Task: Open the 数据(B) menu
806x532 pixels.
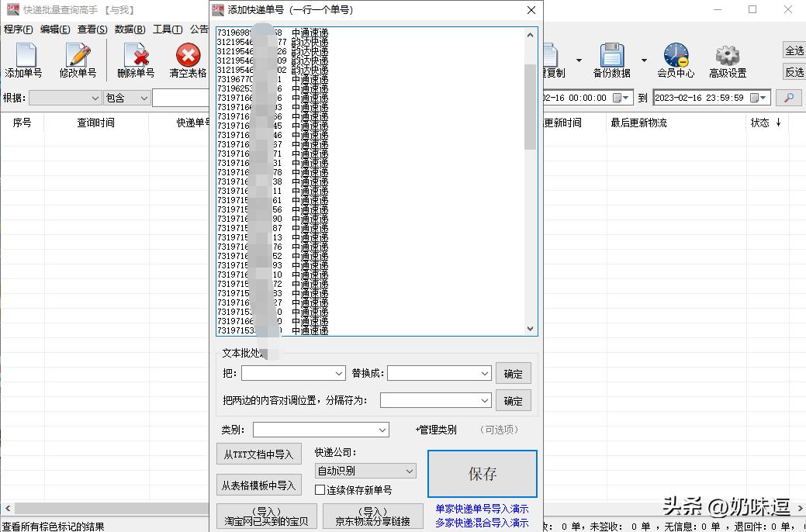Action: (x=129, y=29)
